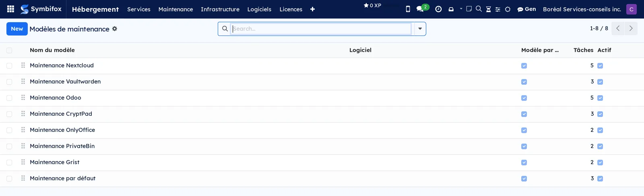Open the sliders settings icon
Screen dimensions: 644x196
[x=497, y=9]
